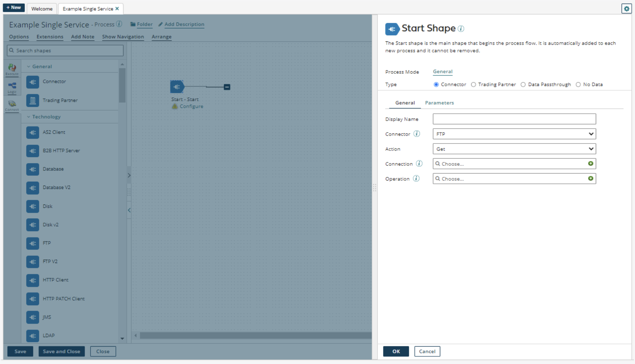Click green plus to create new Operation
The width and height of the screenshot is (635, 364).
tap(591, 178)
